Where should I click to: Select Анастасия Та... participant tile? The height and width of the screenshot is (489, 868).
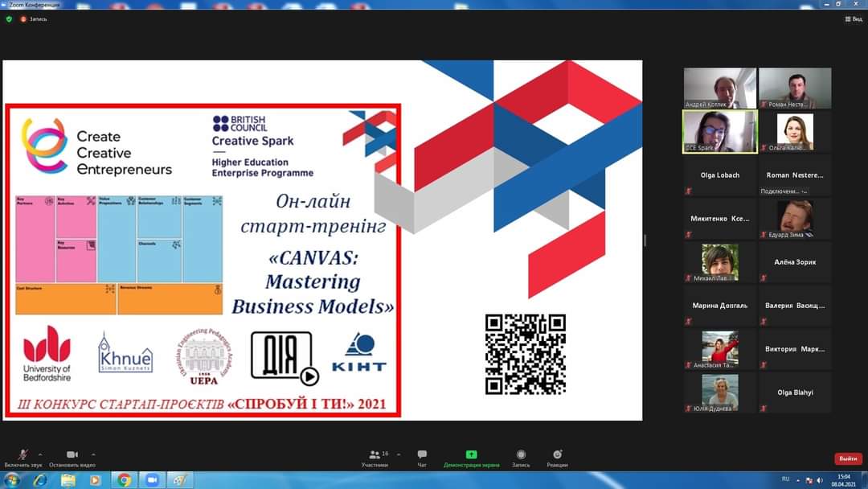pyautogui.click(x=719, y=349)
